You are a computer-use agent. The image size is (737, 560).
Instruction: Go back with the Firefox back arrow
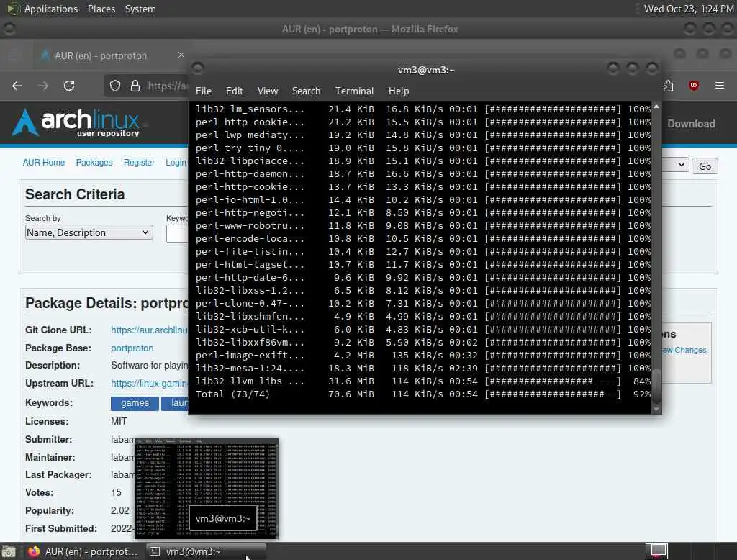[17, 86]
